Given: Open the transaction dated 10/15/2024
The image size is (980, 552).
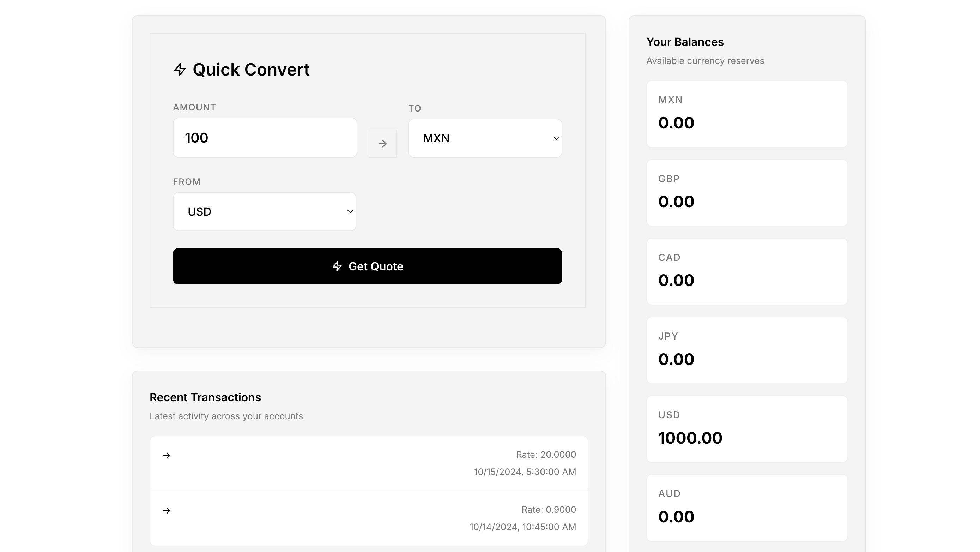Looking at the screenshot, I should [368, 463].
